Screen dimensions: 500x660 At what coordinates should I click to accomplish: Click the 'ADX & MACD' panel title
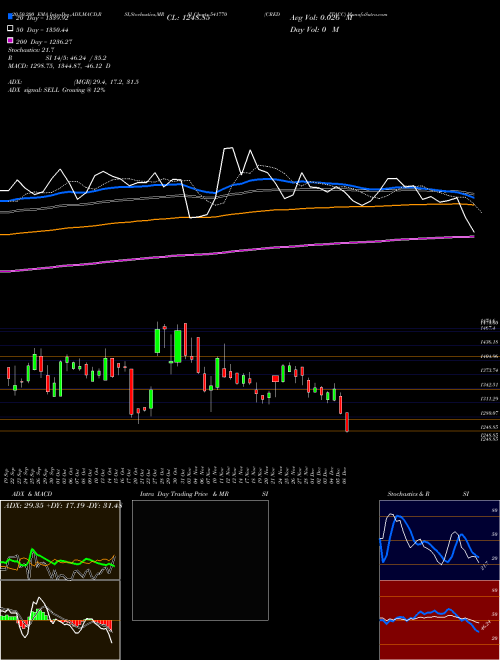(32, 494)
